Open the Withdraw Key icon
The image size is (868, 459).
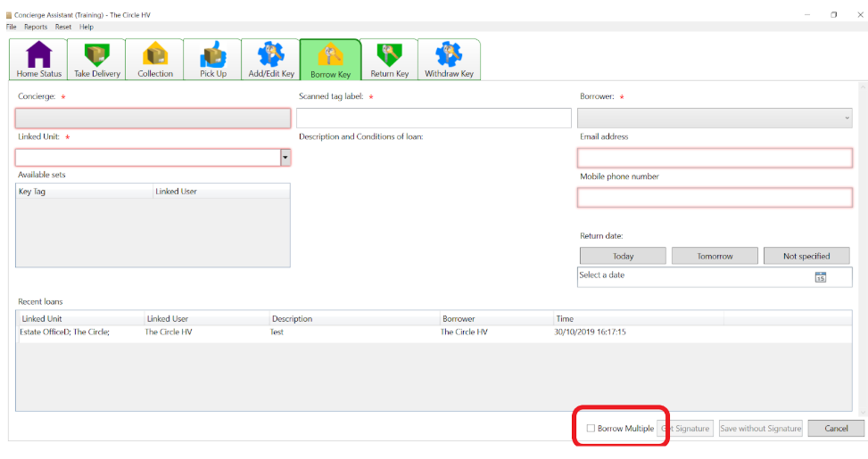(449, 56)
